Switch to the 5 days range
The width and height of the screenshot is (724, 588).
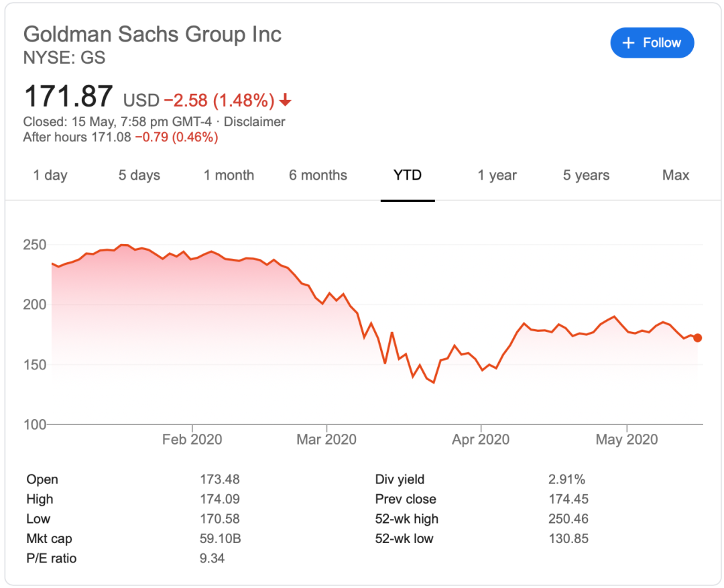139,176
